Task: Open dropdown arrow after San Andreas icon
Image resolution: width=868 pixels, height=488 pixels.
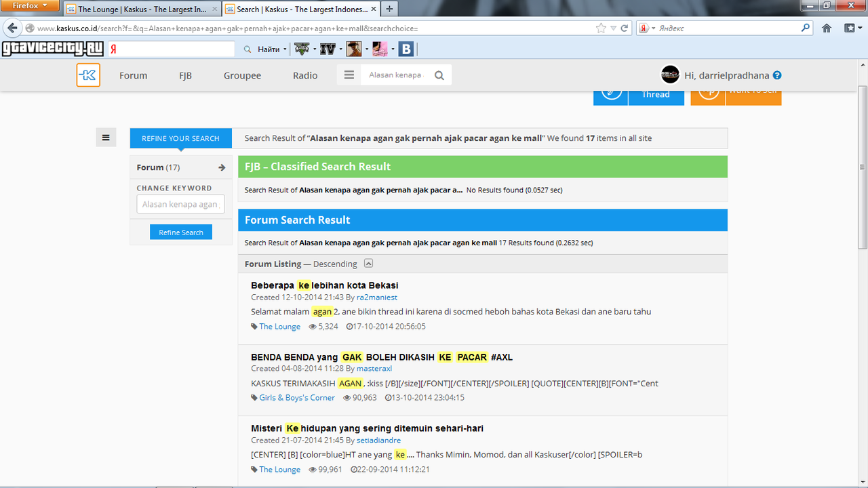Action: (x=366, y=49)
